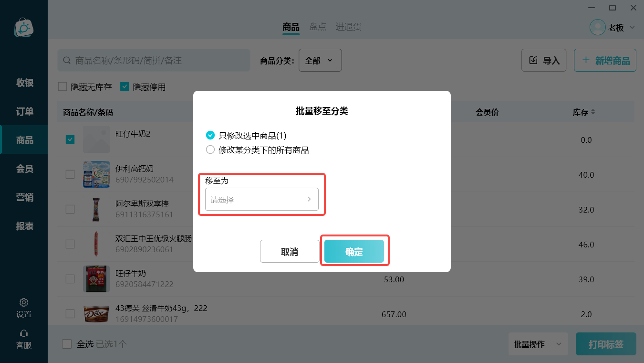Open the Dove chocolate thumbnail
The width and height of the screenshot is (644, 363).
(x=96, y=314)
